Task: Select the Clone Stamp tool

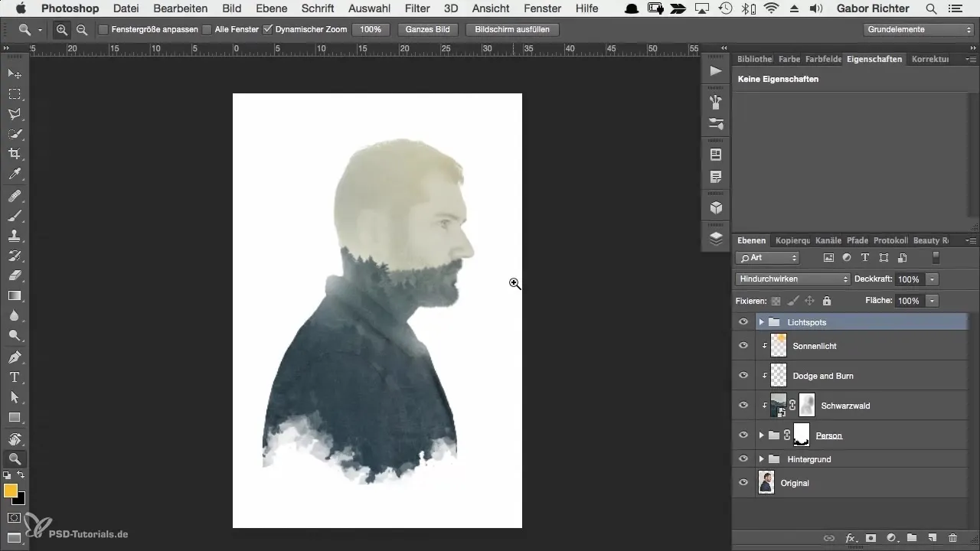Action: point(15,236)
